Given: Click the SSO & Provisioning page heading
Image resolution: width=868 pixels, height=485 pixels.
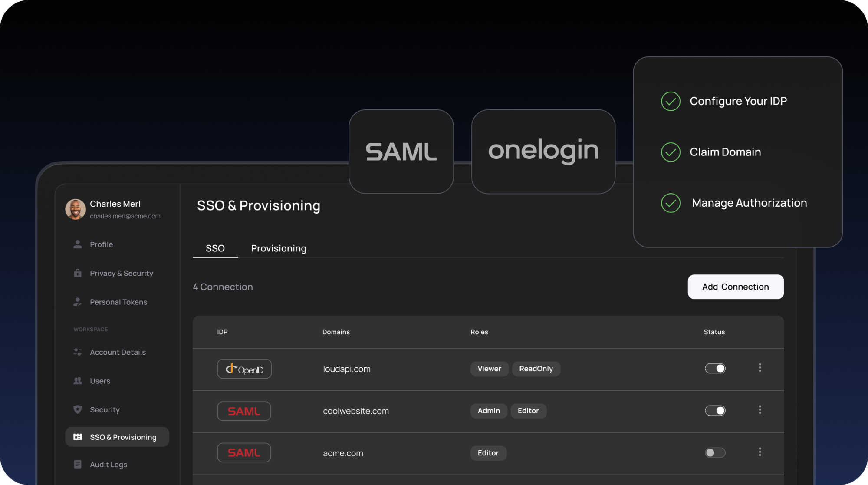Looking at the screenshot, I should pyautogui.click(x=259, y=205).
